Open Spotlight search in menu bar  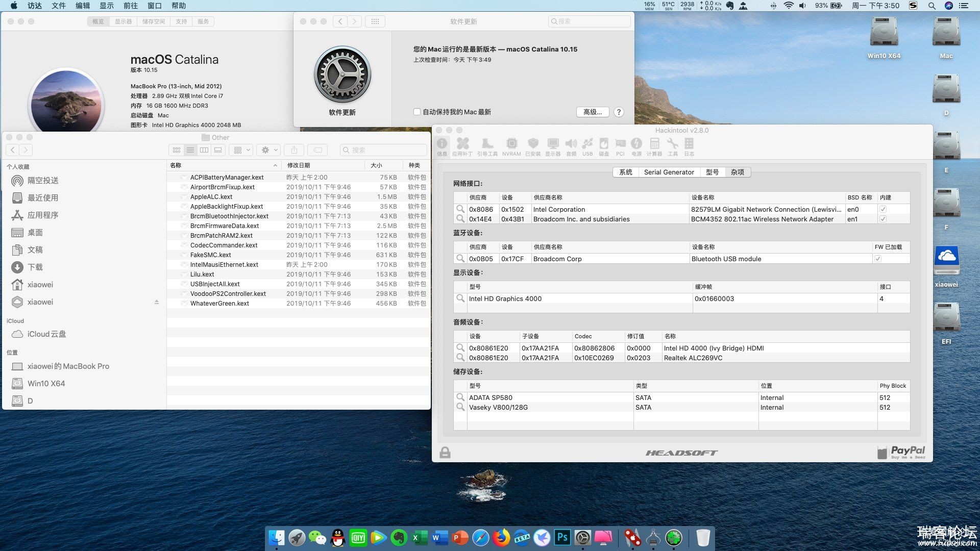tap(932, 6)
